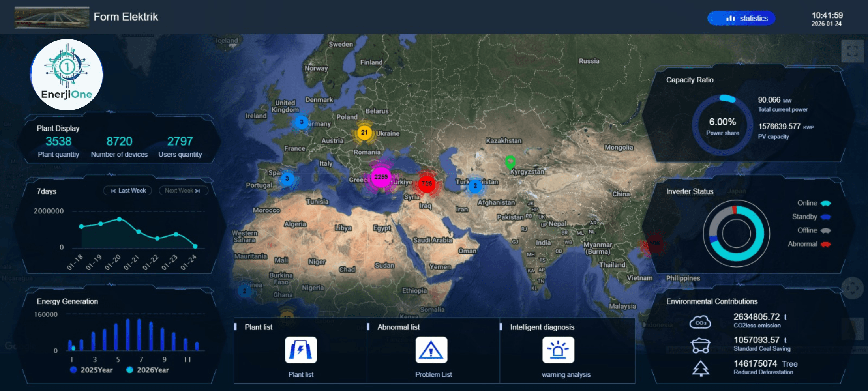Show Next Week chart data
This screenshot has height=391, width=868.
point(183,191)
